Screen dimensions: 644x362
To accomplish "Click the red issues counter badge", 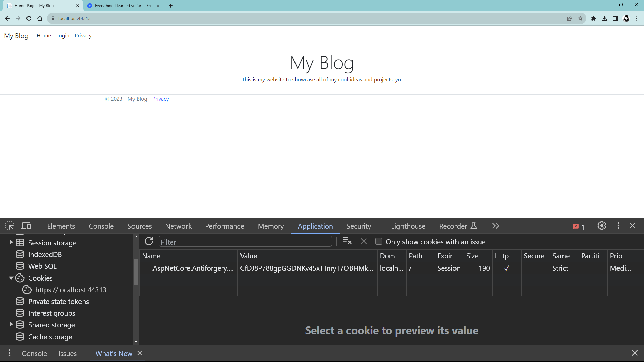I will tap(579, 227).
